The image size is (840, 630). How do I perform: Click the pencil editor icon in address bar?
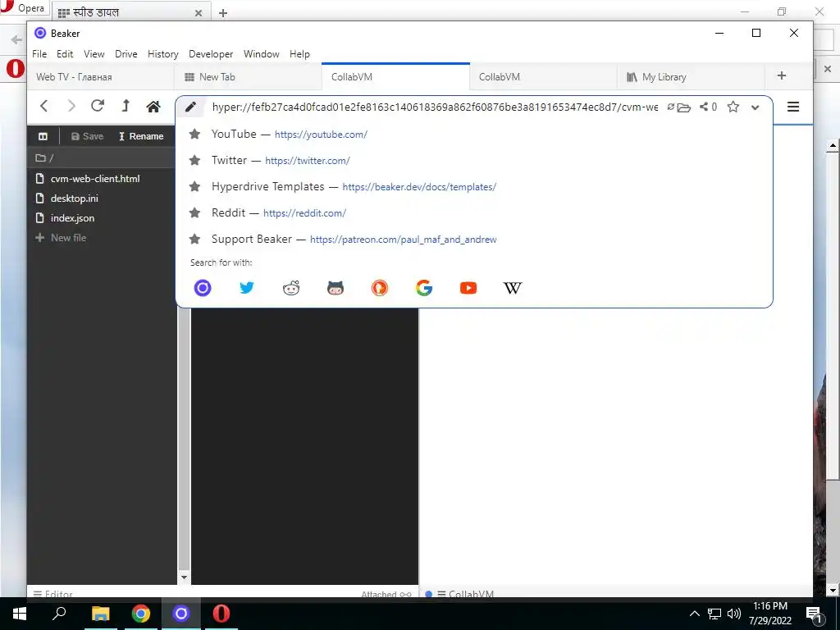(x=190, y=107)
